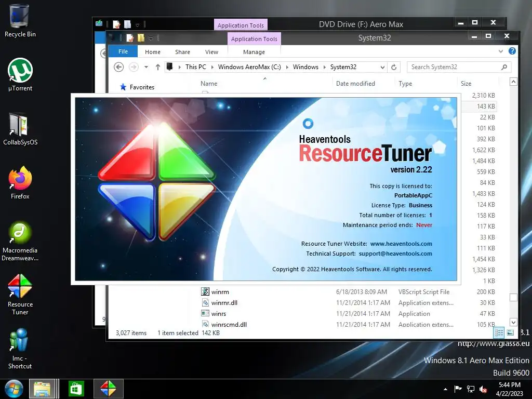Click support@heaventools.com email link
The width and height of the screenshot is (532, 399).
(395, 254)
